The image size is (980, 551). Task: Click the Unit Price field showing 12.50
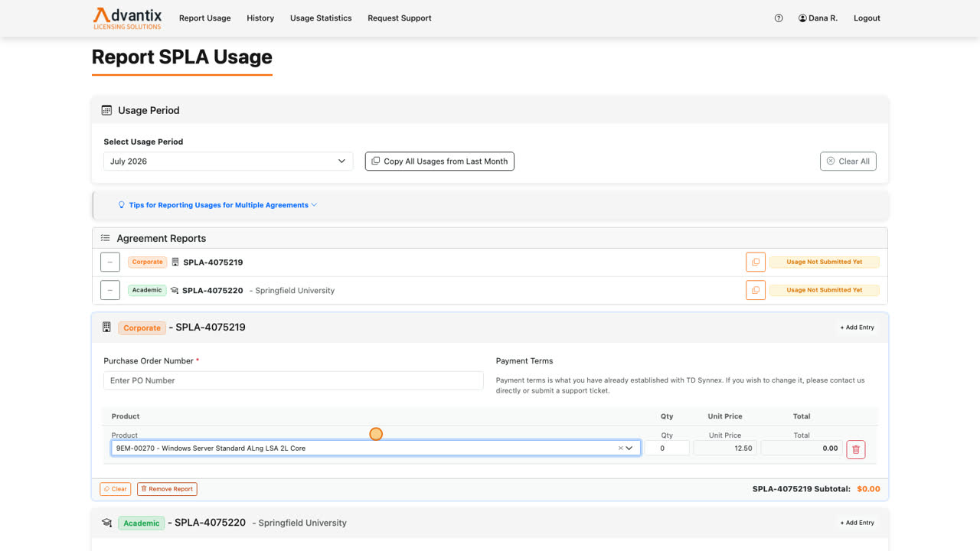click(725, 448)
